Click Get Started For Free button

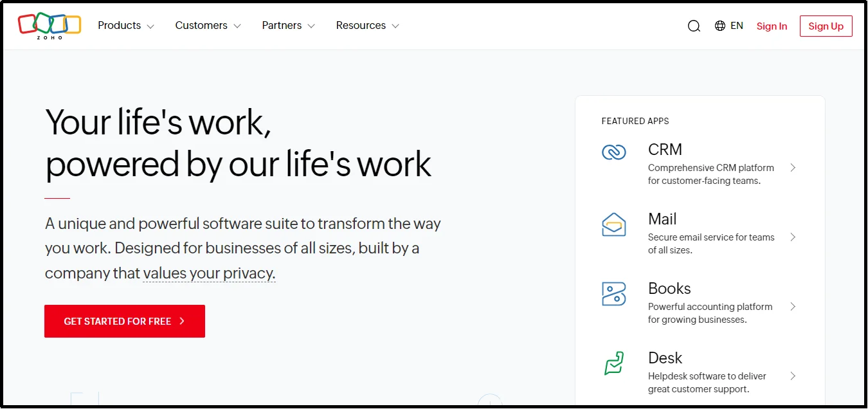pyautogui.click(x=125, y=321)
